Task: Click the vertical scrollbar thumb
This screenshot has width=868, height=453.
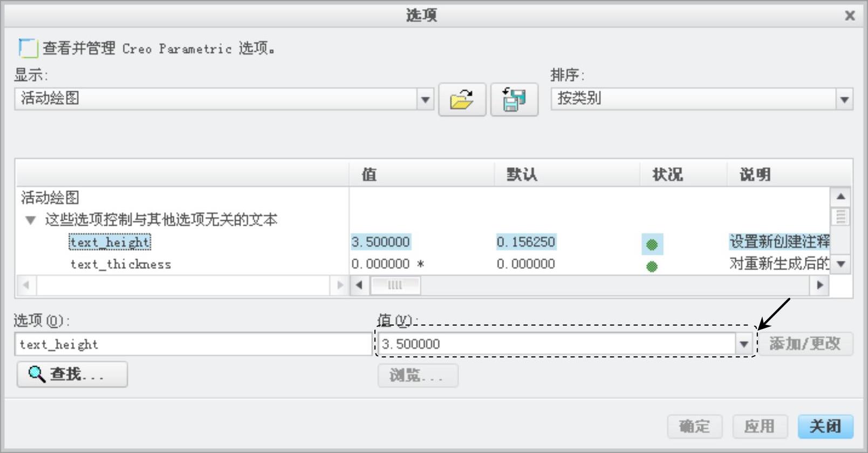Action: (840, 217)
